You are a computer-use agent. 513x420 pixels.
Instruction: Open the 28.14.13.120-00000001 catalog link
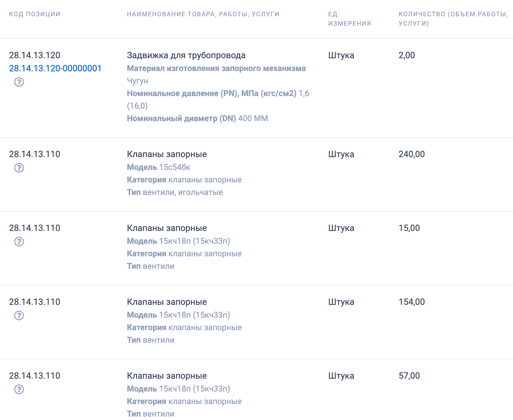point(55,68)
